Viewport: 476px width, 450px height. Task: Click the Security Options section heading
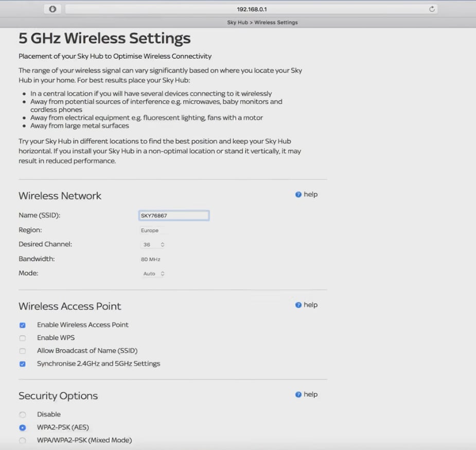click(x=58, y=395)
